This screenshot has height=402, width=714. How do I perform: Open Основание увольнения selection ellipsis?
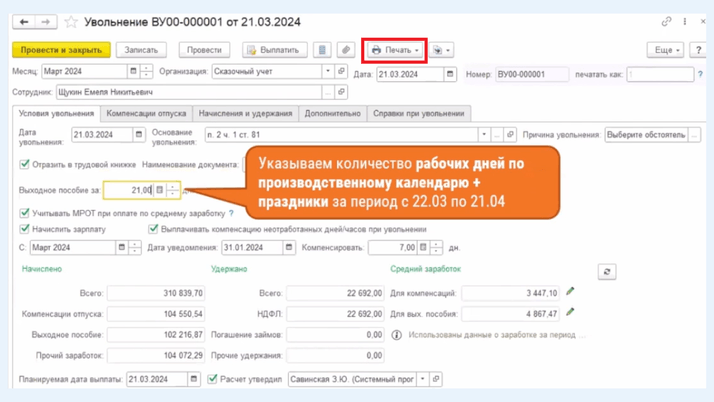pyautogui.click(x=497, y=135)
